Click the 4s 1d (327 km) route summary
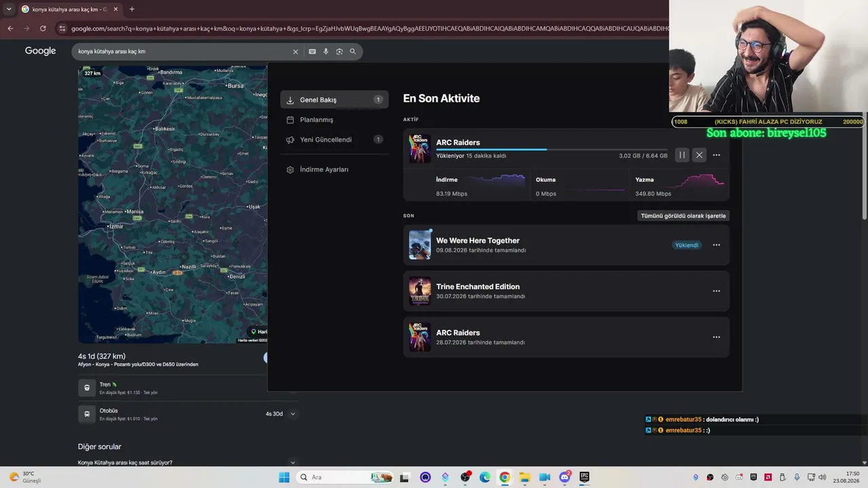 tap(102, 357)
